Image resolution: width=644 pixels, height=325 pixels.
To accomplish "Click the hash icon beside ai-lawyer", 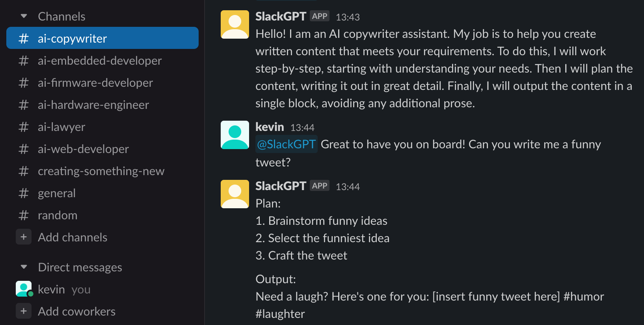I will tap(24, 127).
